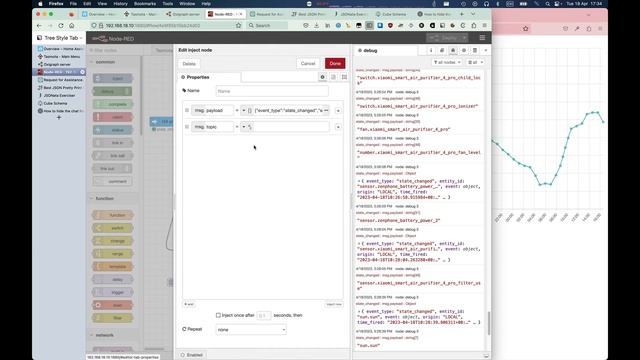640x360 pixels.
Task: Open the help book sidebar icon
Action: [442, 50]
